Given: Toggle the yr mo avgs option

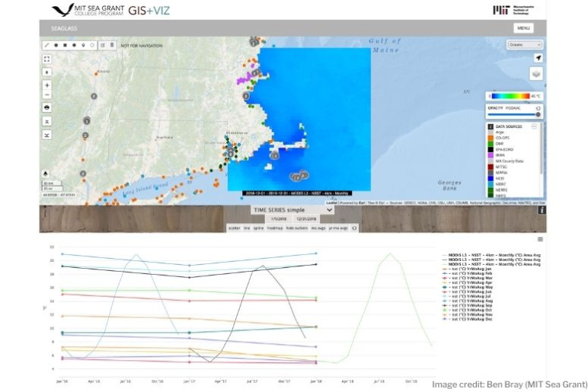Looking at the screenshot, I should pos(338,228).
